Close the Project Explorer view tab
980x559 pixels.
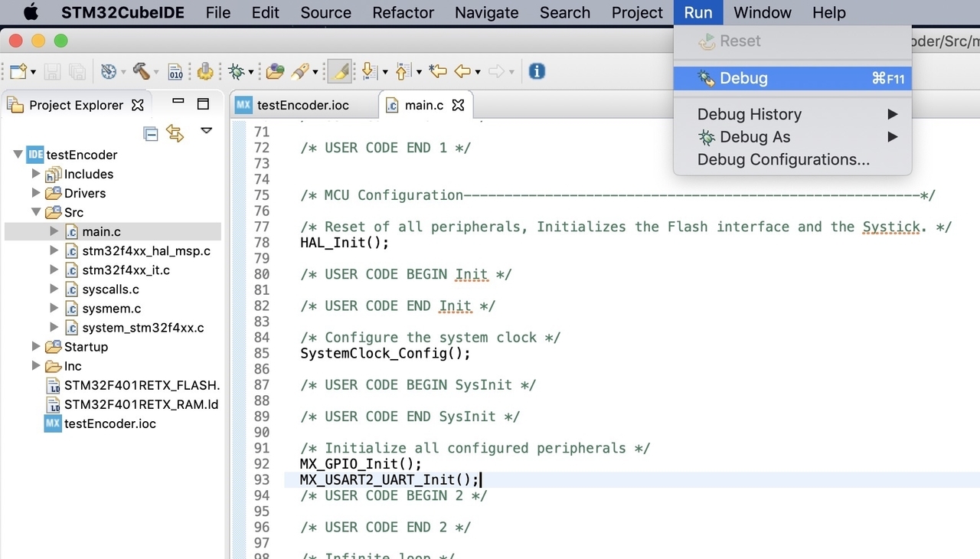click(x=138, y=105)
